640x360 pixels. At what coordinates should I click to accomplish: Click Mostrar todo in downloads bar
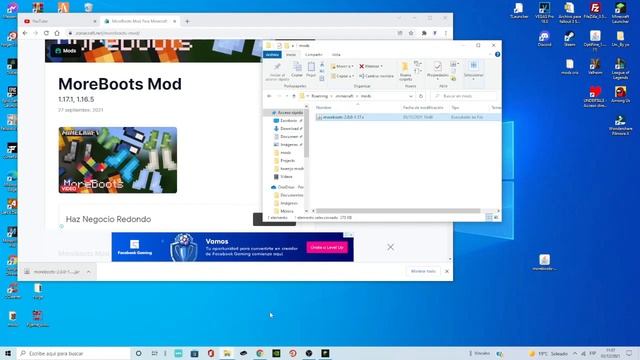[423, 271]
